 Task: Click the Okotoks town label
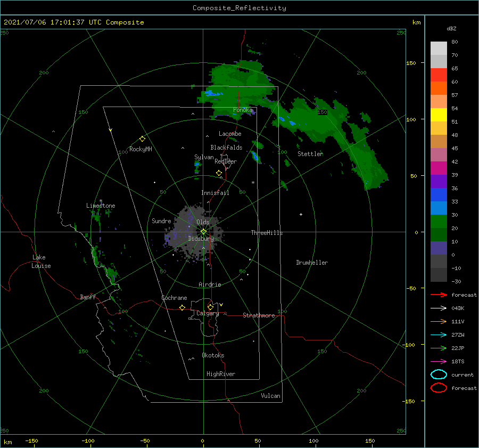coord(213,355)
